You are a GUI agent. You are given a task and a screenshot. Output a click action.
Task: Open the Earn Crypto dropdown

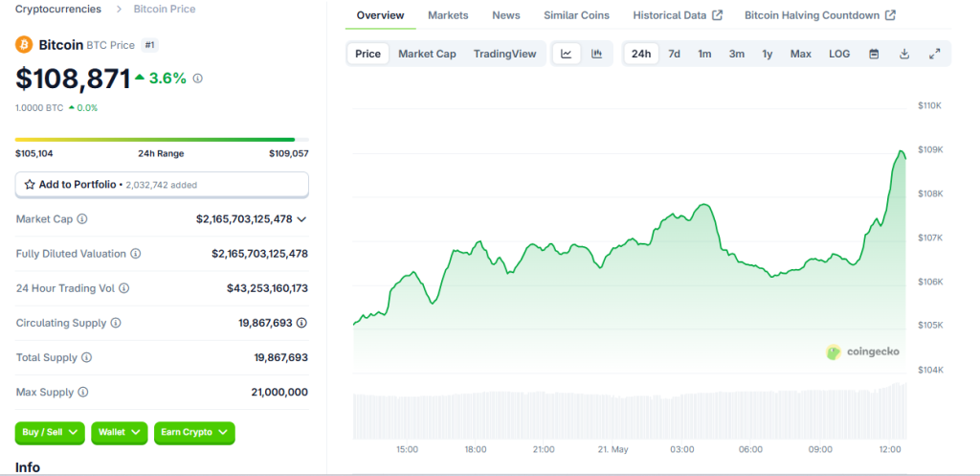pos(194,433)
